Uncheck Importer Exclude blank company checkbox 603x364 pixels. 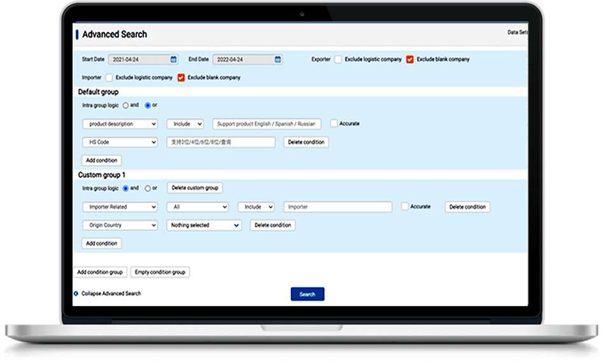[x=181, y=78]
